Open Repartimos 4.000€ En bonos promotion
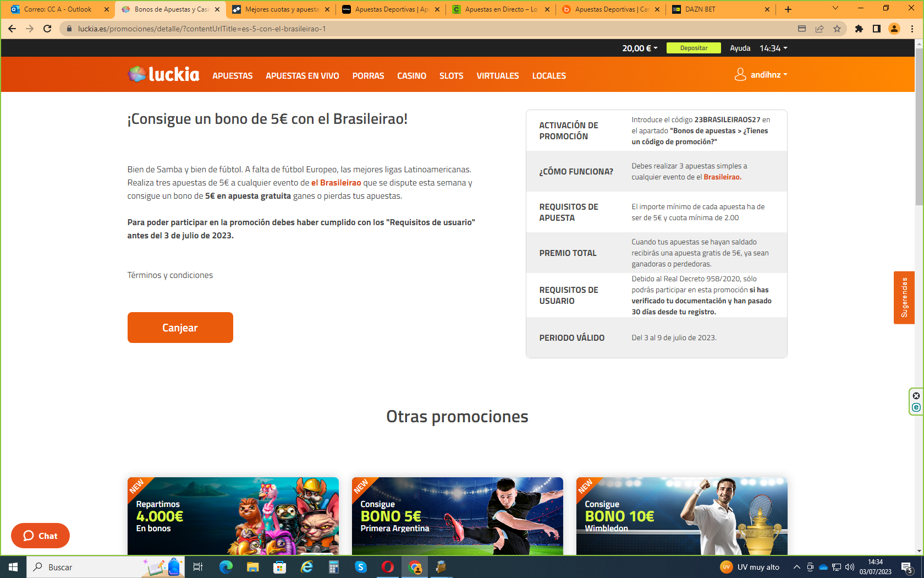 click(233, 516)
